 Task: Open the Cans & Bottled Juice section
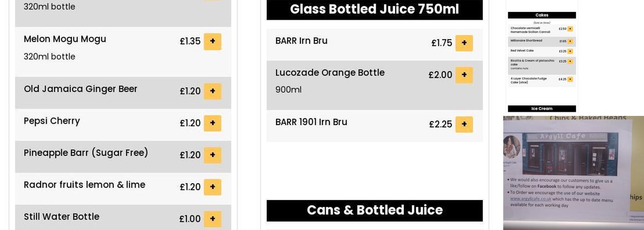pos(374,210)
